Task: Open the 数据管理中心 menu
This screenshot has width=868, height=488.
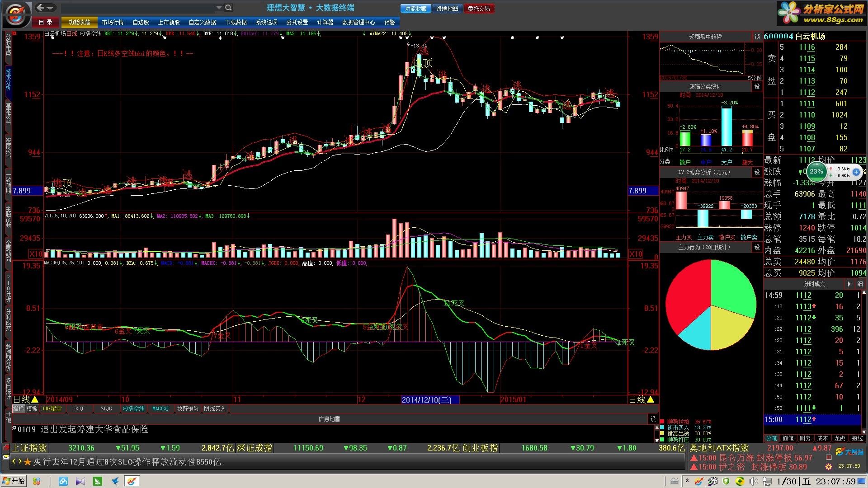Action: [359, 22]
